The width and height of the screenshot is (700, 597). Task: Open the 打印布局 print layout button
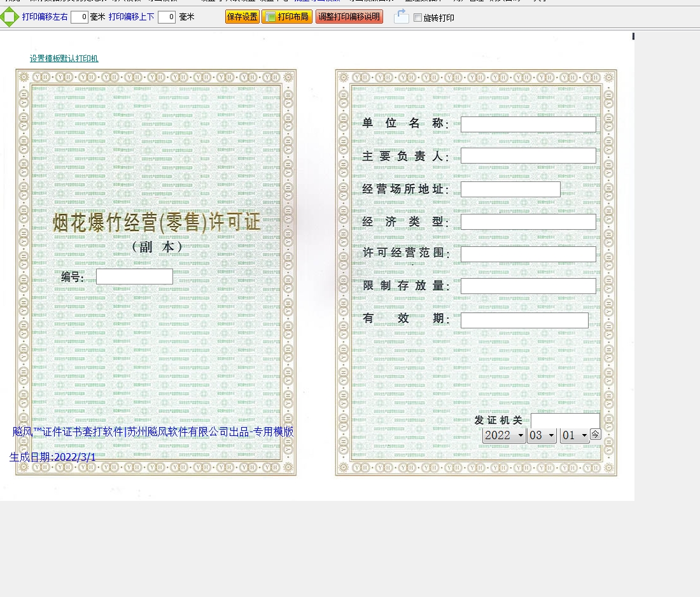287,17
